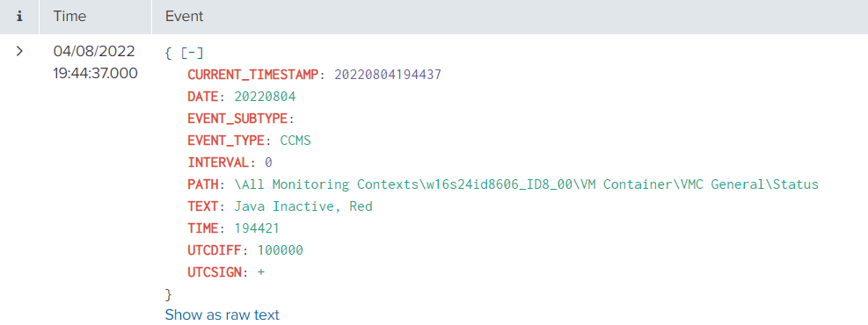Screen dimensions: 868x325
Task: Click the info 'i' column header icon
Action: (20, 17)
